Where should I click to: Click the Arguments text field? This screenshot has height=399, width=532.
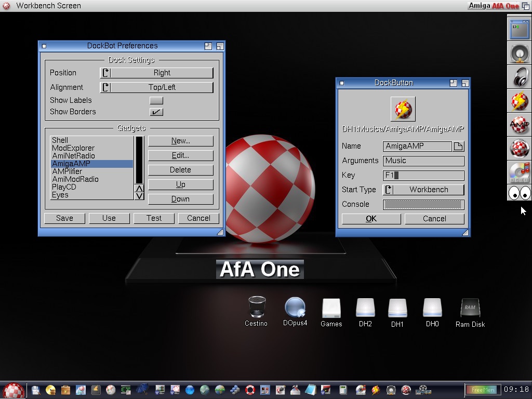point(423,161)
